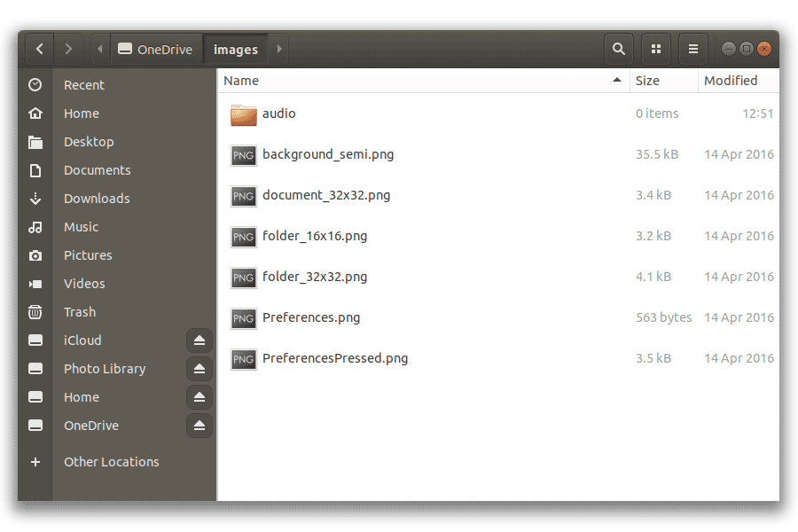Go back with the back arrow
The image size is (798, 532).
40,49
